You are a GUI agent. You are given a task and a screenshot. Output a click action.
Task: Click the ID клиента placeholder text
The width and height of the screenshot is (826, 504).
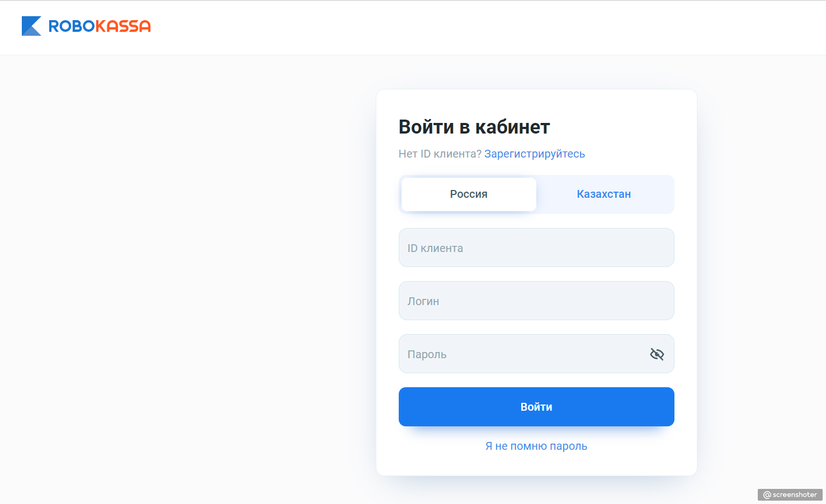[x=435, y=248]
